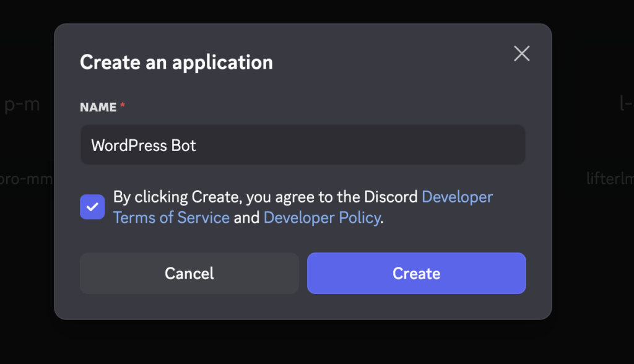This screenshot has width=634, height=364.
Task: Click the dimmed "lifterlm" background text
Action: [x=609, y=179]
